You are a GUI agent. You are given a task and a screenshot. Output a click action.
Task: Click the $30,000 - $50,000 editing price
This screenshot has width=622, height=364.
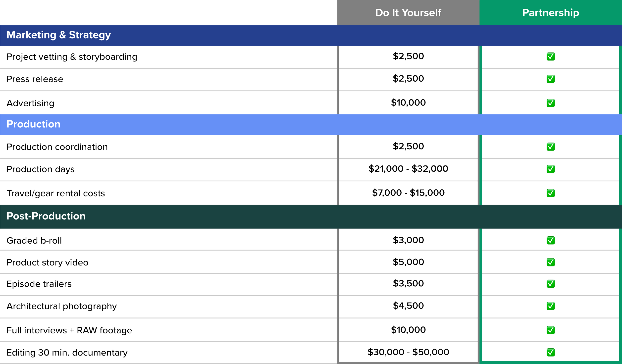coord(408,352)
